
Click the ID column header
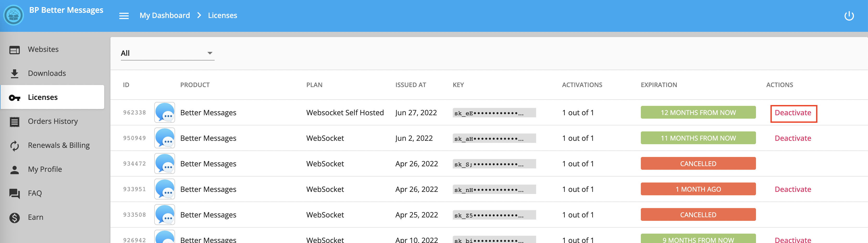(x=126, y=85)
